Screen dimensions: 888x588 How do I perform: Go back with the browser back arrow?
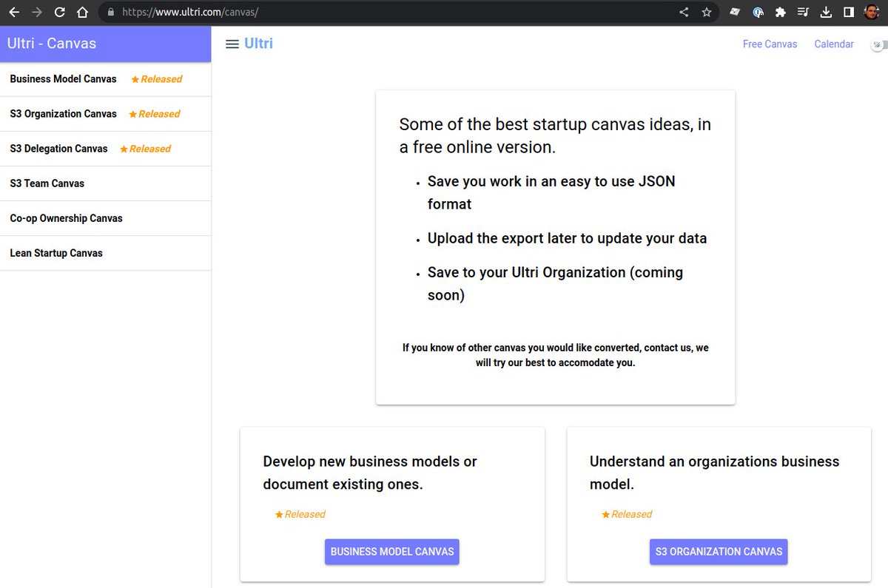tap(14, 12)
